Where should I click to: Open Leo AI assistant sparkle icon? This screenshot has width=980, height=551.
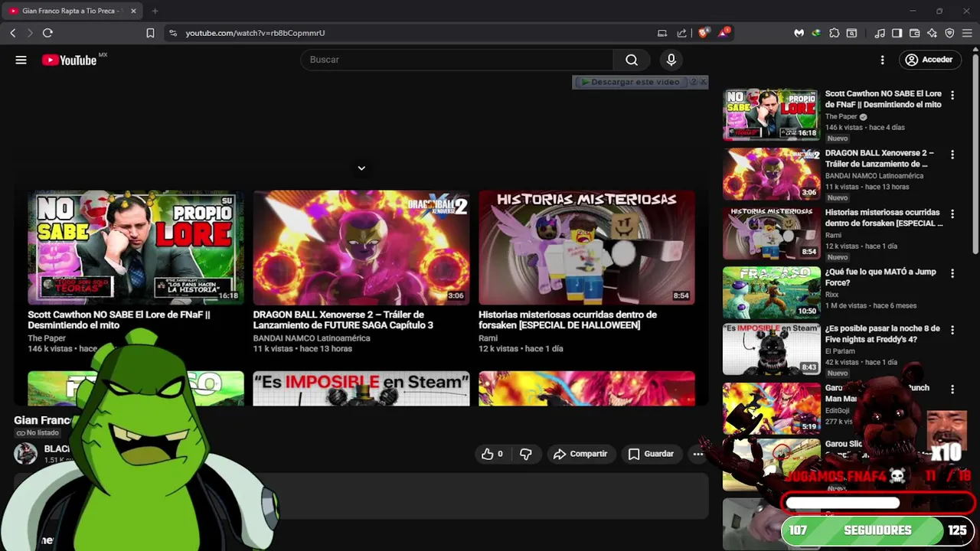click(x=932, y=33)
